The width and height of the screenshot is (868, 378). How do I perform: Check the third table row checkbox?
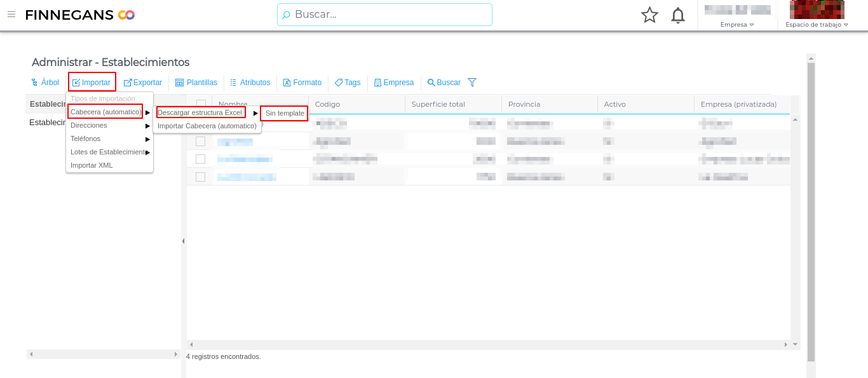[x=201, y=159]
